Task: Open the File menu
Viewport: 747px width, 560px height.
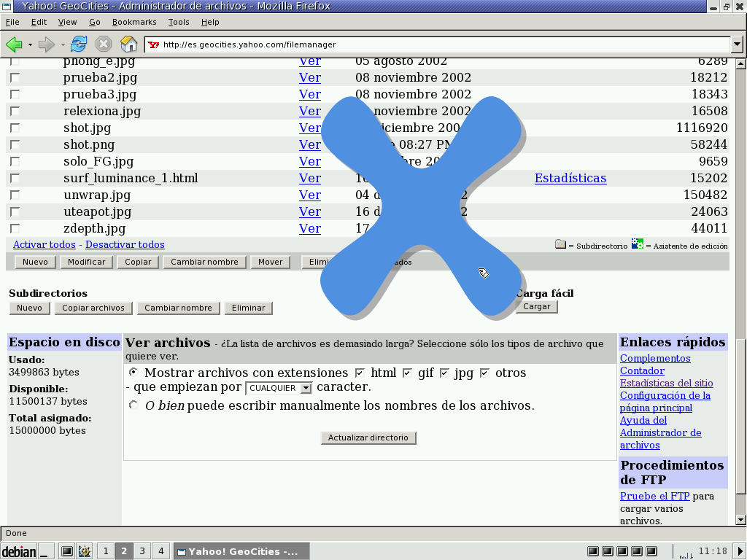Action: 12,22
